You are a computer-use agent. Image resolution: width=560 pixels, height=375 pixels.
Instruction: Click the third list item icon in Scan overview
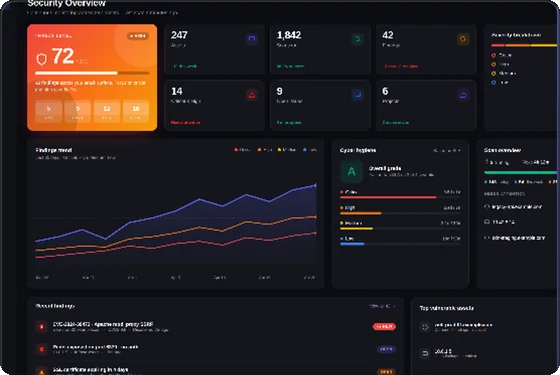pyautogui.click(x=487, y=238)
